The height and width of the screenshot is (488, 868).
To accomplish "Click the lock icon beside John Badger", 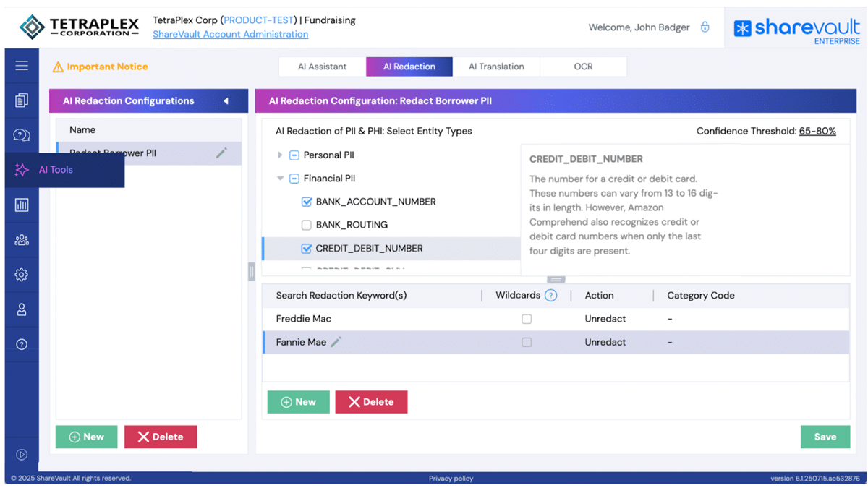I will (x=705, y=27).
